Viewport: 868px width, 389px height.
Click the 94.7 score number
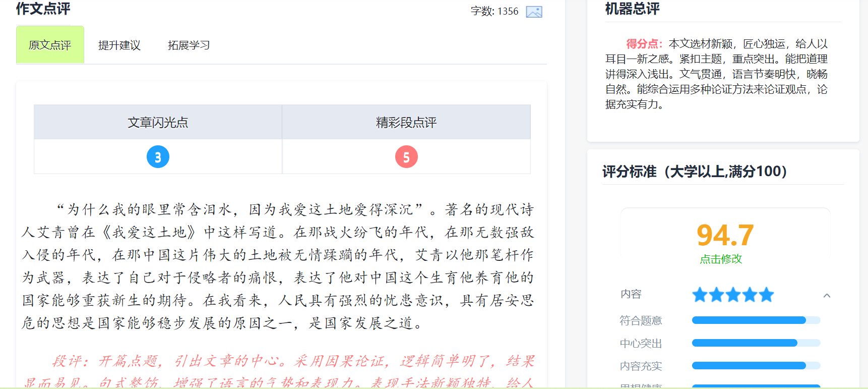point(725,235)
